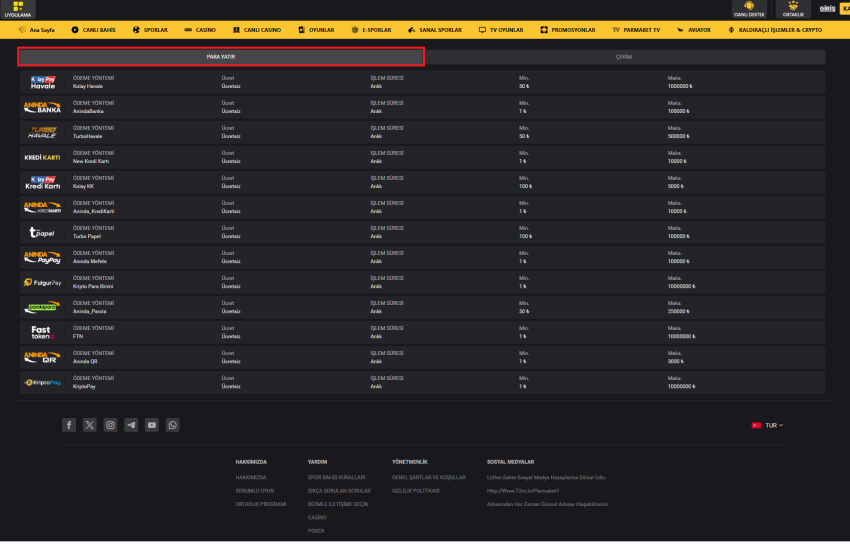Open the Uygulama app grid icon
Image resolution: width=850 pixels, height=550 pixels.
(18, 9)
